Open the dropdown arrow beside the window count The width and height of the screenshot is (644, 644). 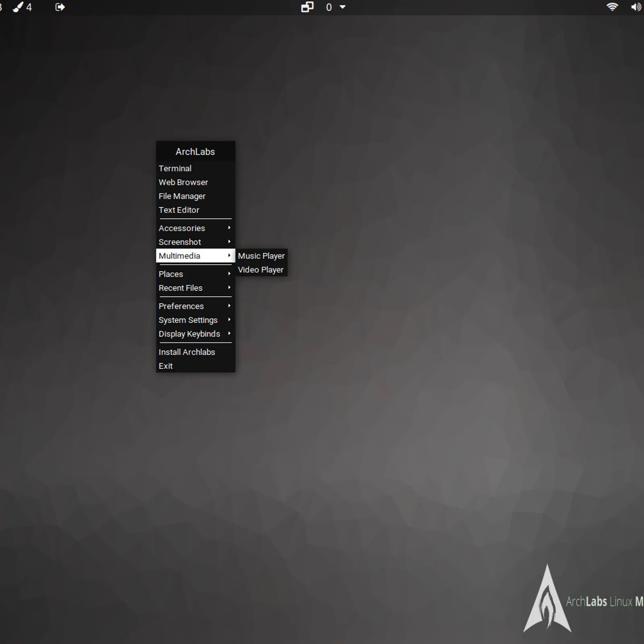[x=343, y=7]
